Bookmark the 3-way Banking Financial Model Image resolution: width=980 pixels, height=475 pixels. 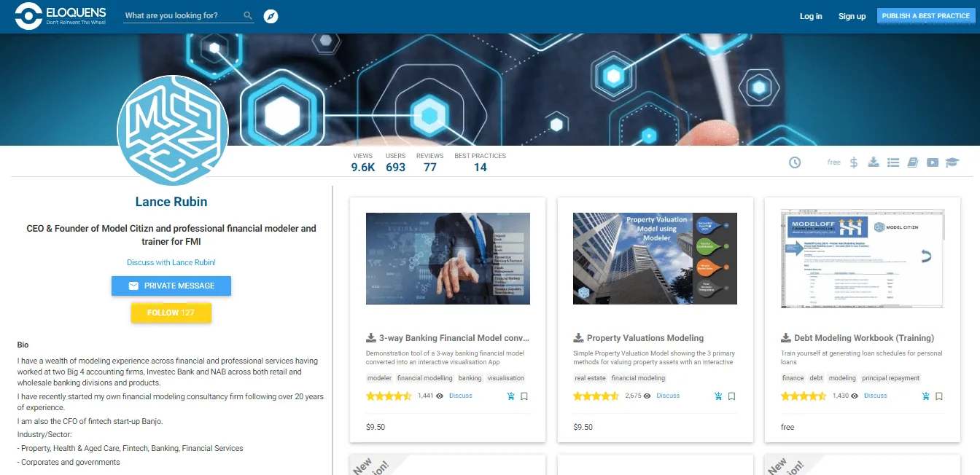pos(524,396)
